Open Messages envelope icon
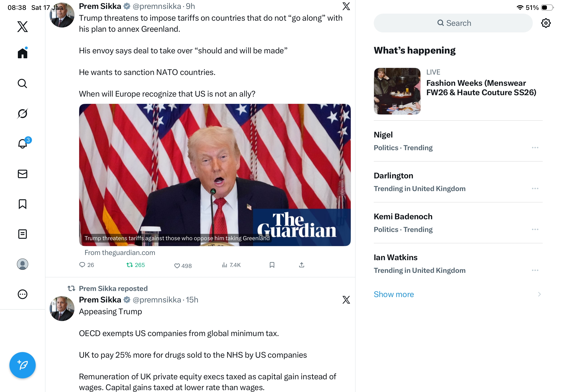Image resolution: width=561 pixels, height=392 pixels. 23,174
